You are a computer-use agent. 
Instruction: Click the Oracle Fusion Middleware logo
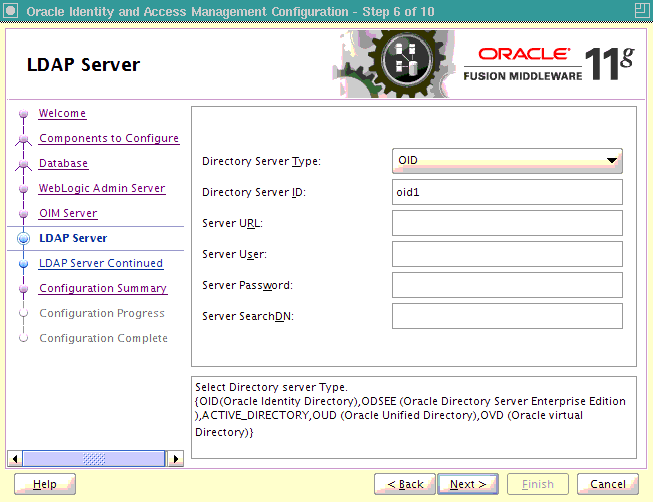click(x=549, y=64)
